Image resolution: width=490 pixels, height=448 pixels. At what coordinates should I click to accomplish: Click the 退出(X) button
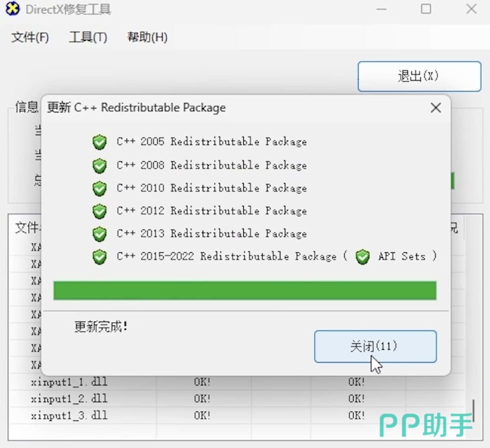[420, 76]
